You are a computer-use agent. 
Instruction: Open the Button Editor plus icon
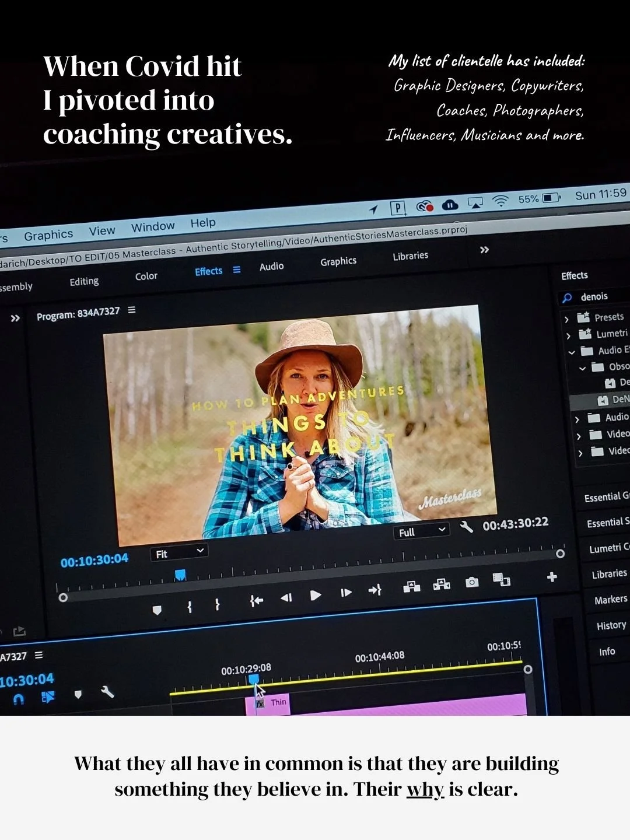click(x=552, y=577)
